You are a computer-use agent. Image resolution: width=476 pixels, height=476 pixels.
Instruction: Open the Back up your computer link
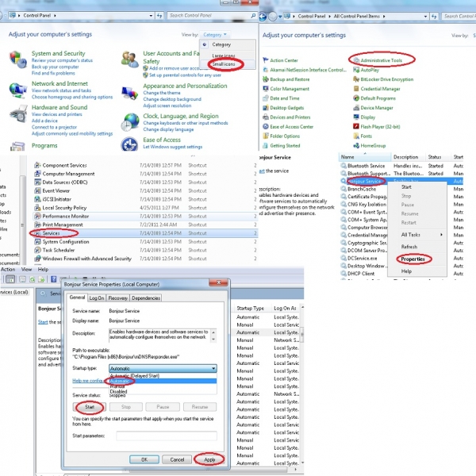coord(55,67)
